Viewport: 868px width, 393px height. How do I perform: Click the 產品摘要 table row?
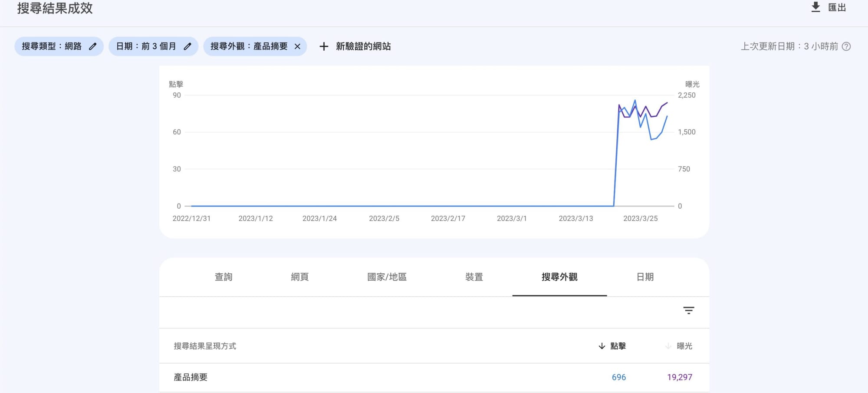point(191,377)
